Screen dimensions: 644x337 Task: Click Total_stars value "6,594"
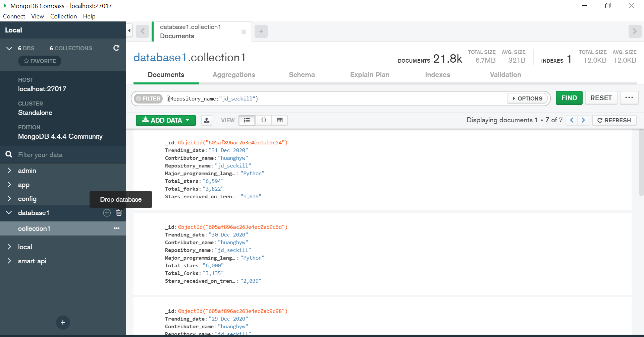[213, 181]
